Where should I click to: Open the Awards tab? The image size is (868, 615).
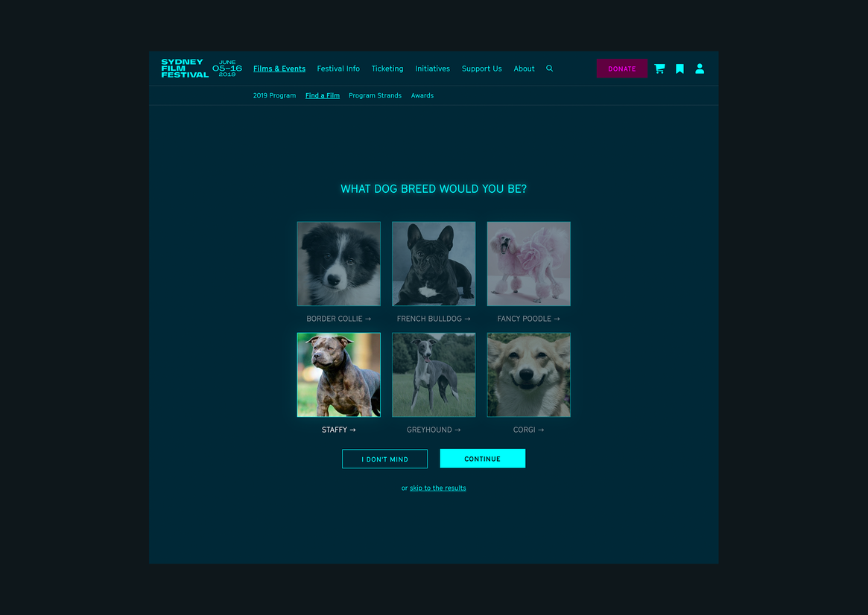point(422,95)
